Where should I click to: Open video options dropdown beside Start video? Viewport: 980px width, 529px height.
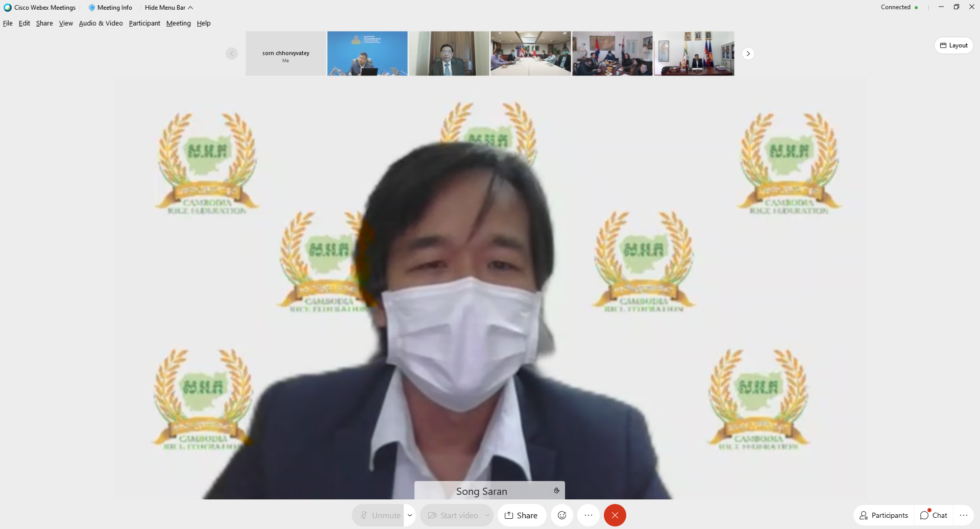(487, 515)
